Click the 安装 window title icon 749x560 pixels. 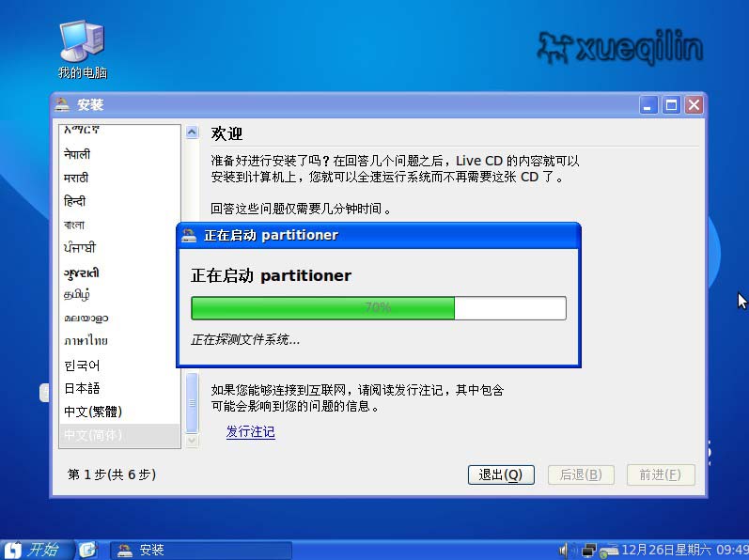point(62,104)
